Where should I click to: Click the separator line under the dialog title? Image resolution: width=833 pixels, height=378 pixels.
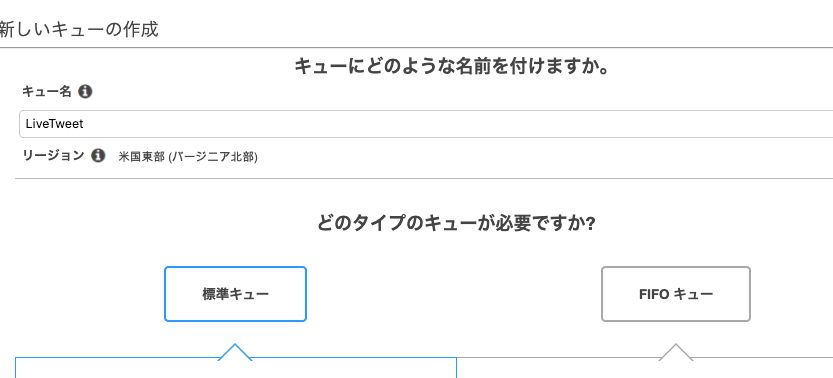pyautogui.click(x=416, y=48)
